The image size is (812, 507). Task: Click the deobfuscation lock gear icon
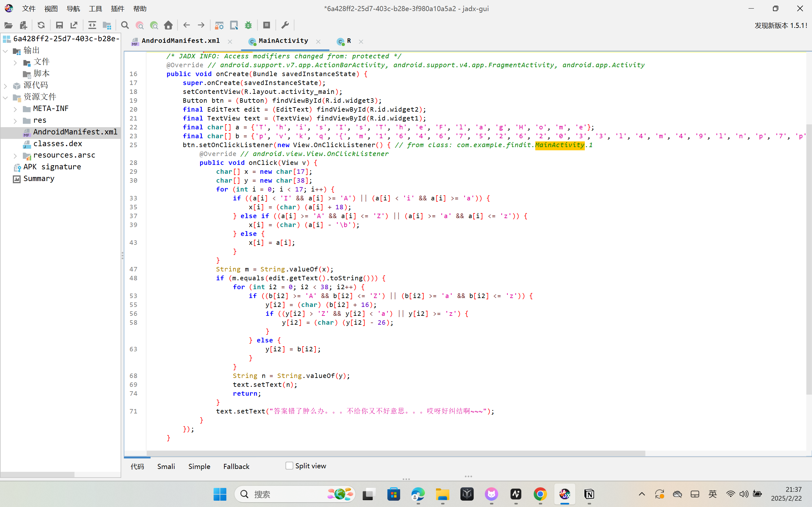tap(219, 25)
